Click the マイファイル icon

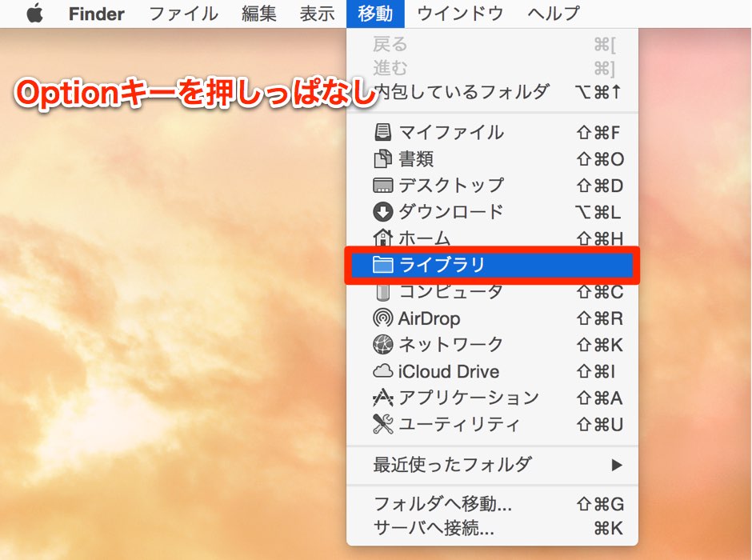click(x=382, y=132)
